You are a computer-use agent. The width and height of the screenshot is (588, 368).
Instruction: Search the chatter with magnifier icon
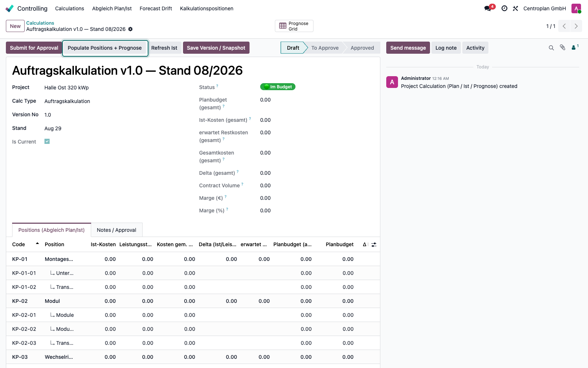[551, 48]
